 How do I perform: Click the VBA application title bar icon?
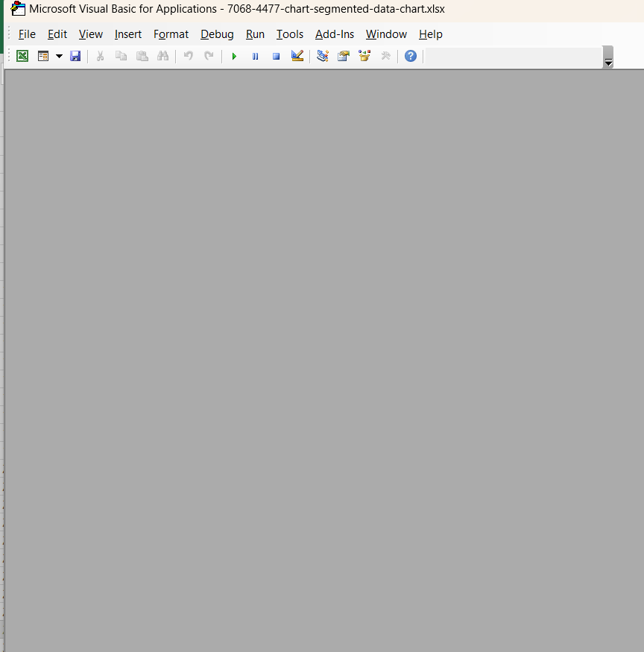coord(18,8)
